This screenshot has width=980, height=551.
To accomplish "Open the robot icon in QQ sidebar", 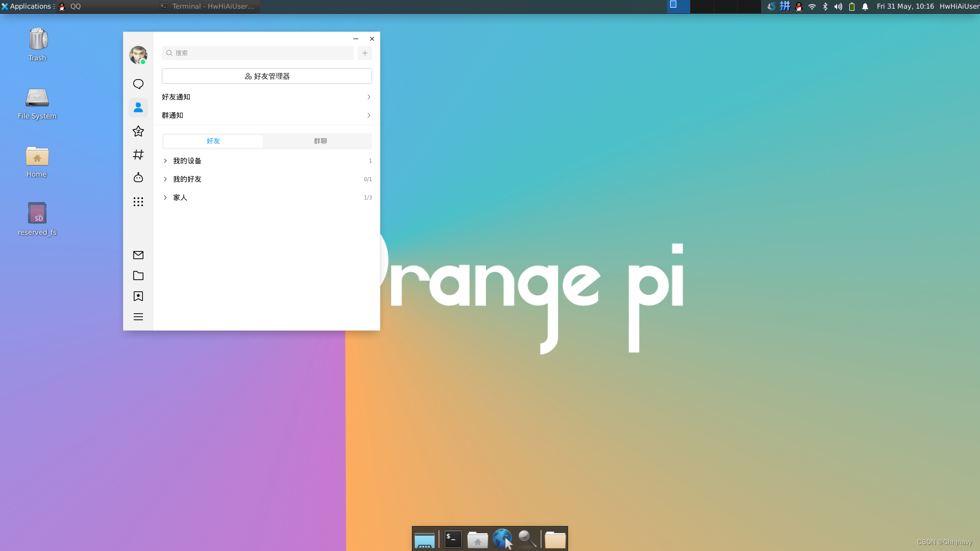I will [138, 178].
